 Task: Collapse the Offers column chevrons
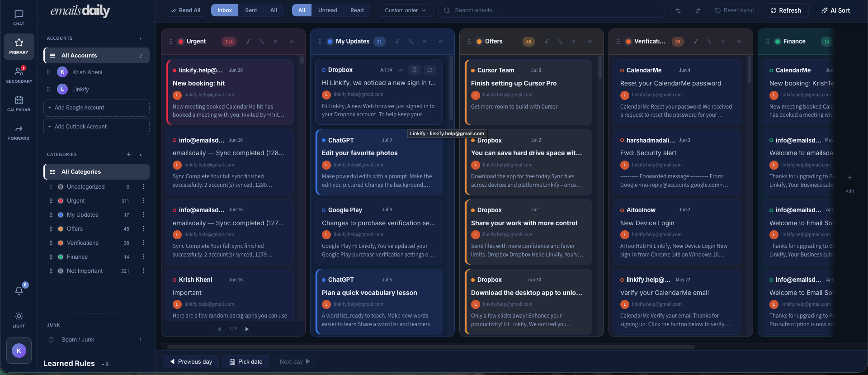pyautogui.click(x=590, y=42)
